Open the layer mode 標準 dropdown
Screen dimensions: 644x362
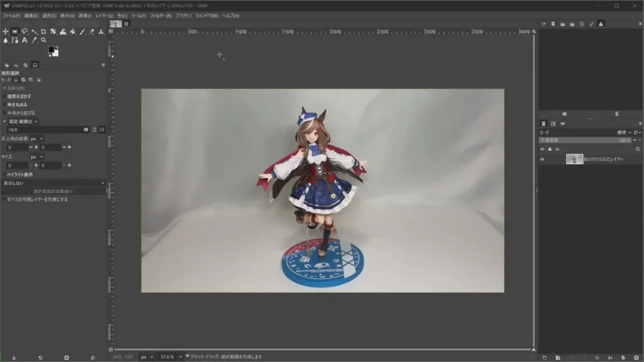click(x=624, y=133)
